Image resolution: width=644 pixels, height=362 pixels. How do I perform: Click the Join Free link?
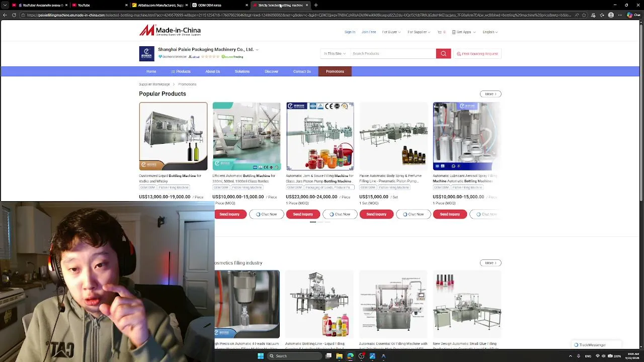click(369, 32)
